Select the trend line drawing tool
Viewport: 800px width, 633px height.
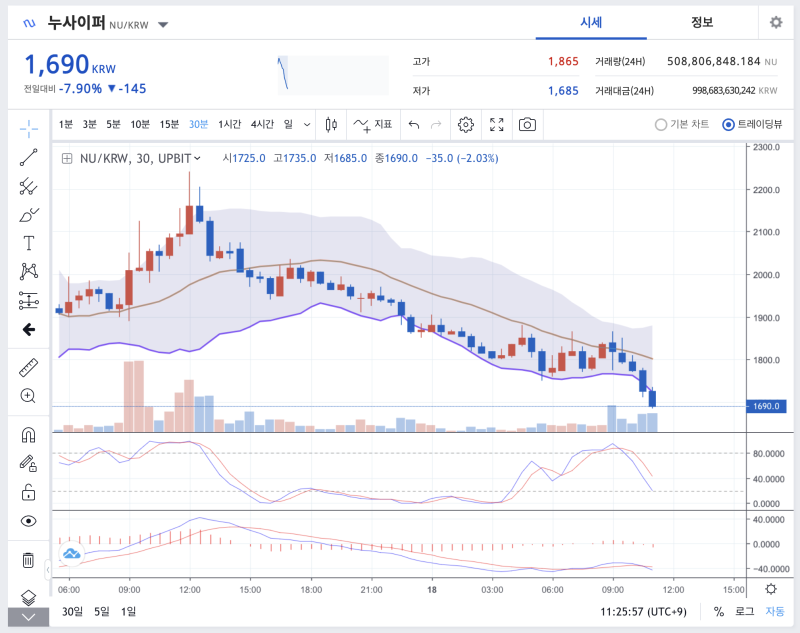[29, 158]
